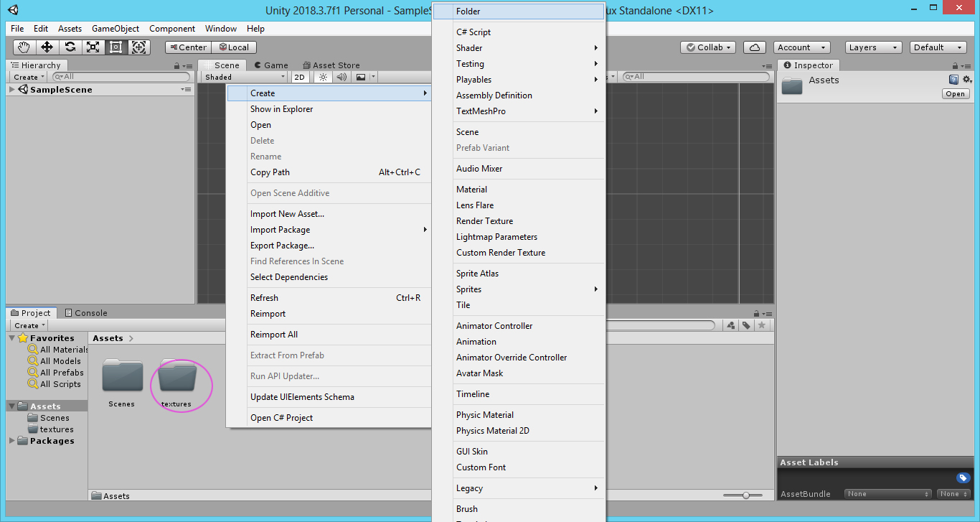Select All Materials favorite search
The width and height of the screenshot is (980, 522).
pos(58,350)
